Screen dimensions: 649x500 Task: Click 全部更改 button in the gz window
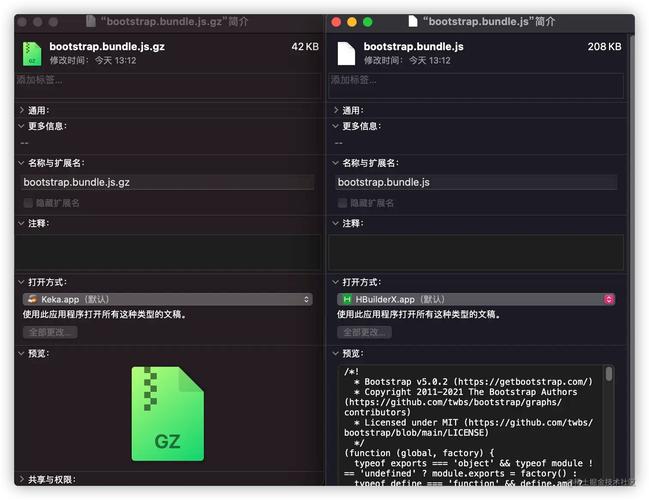(x=50, y=332)
